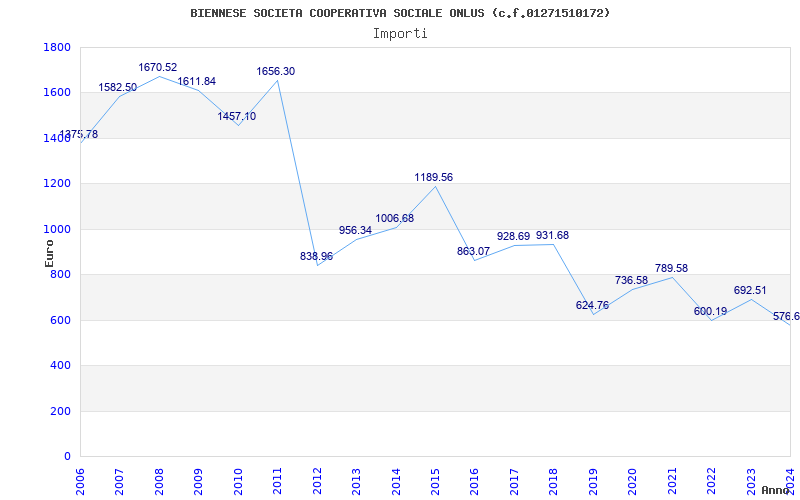Click the 2012 x-axis year label
Screen dimensions: 800x500
click(317, 482)
